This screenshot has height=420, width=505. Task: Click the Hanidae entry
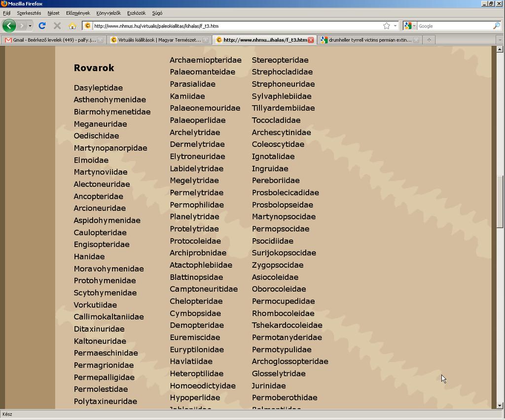point(89,256)
